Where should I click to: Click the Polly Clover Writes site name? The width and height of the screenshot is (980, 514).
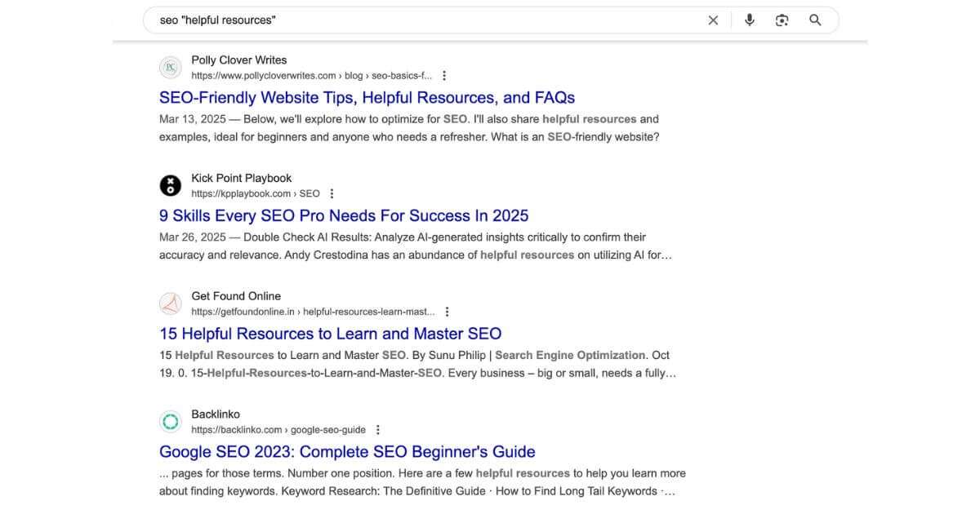coord(238,60)
